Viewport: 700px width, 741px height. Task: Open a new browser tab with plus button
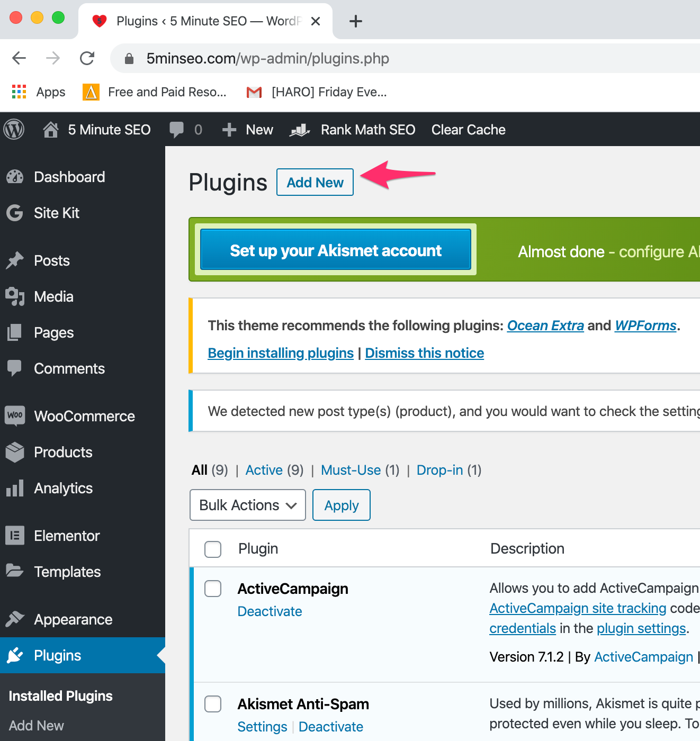pyautogui.click(x=356, y=21)
